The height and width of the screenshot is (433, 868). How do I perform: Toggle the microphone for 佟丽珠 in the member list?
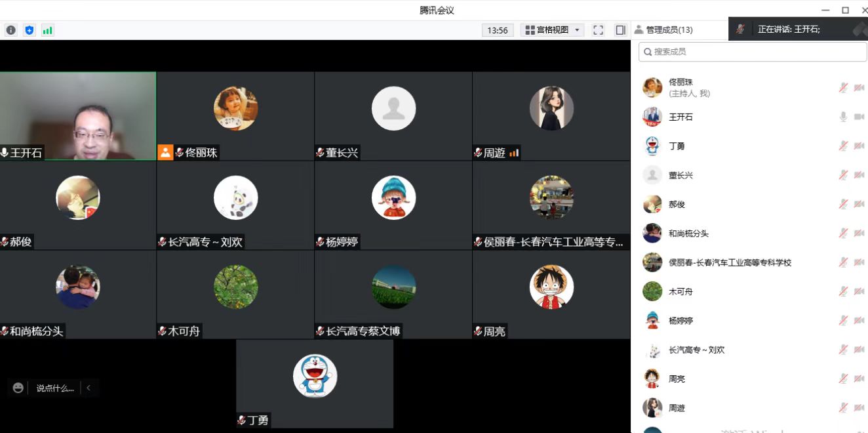pos(844,88)
